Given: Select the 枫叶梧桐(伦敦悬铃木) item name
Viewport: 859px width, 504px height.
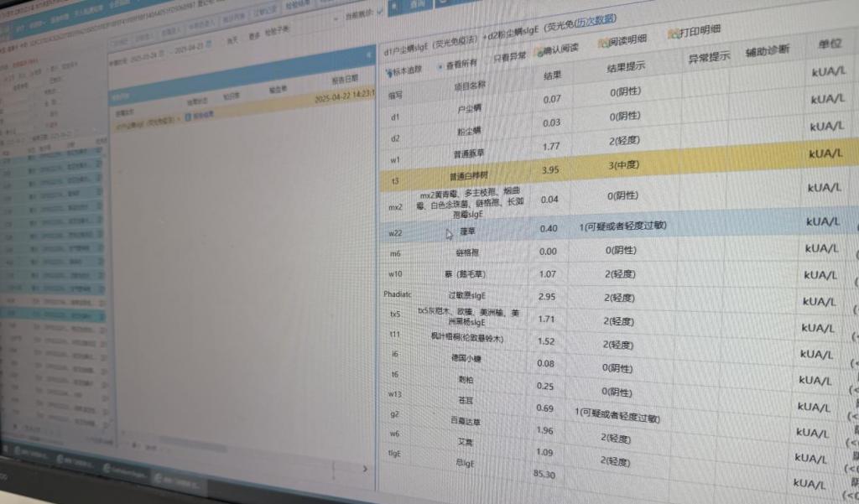Looking at the screenshot, I should pyautogui.click(x=466, y=338).
